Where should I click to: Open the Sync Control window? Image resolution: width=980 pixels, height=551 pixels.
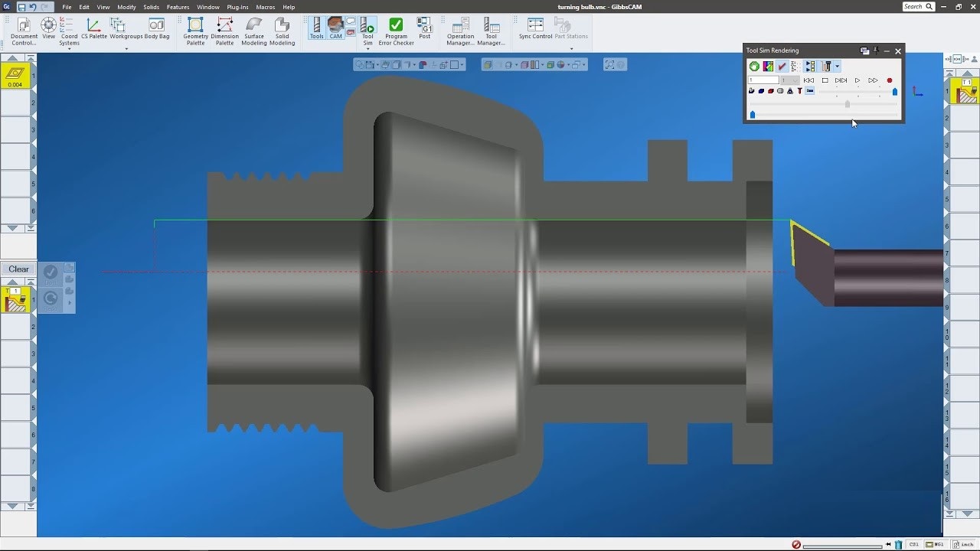click(535, 29)
